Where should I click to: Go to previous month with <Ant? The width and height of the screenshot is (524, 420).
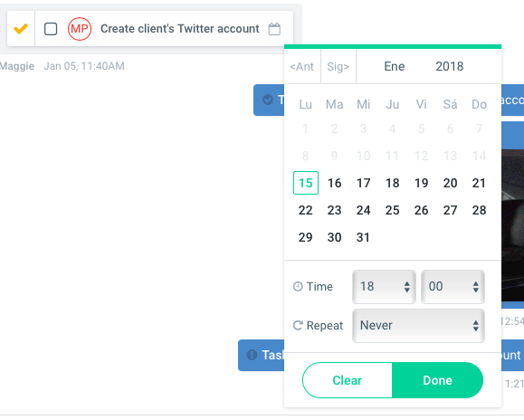[302, 66]
